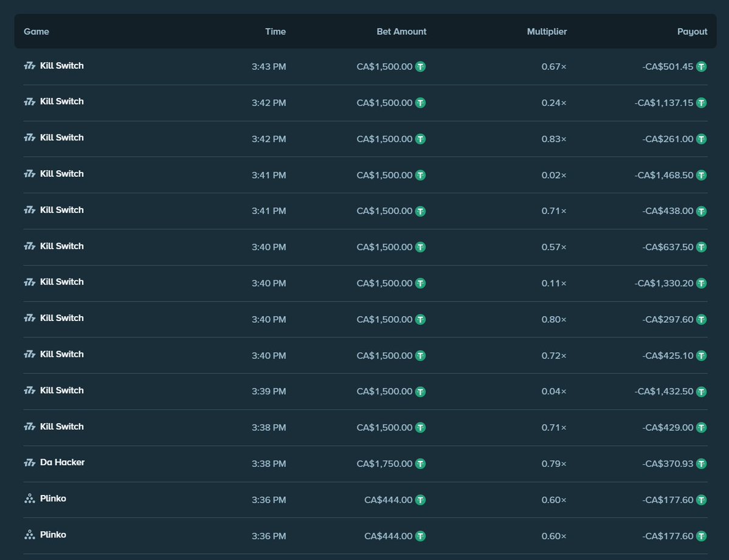Click Tether coin icon beside -CA$429.00 payout
Image resolution: width=729 pixels, height=560 pixels.
coord(701,427)
